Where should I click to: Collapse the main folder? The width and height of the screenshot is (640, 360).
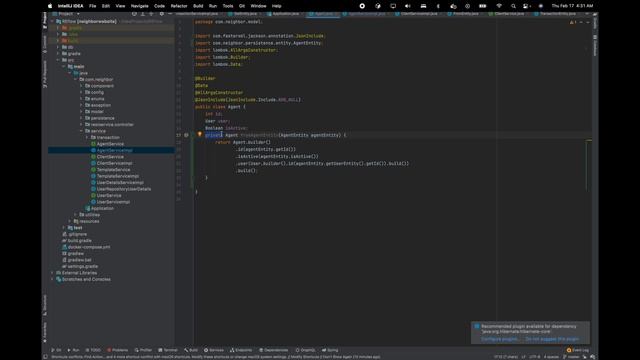(64, 67)
